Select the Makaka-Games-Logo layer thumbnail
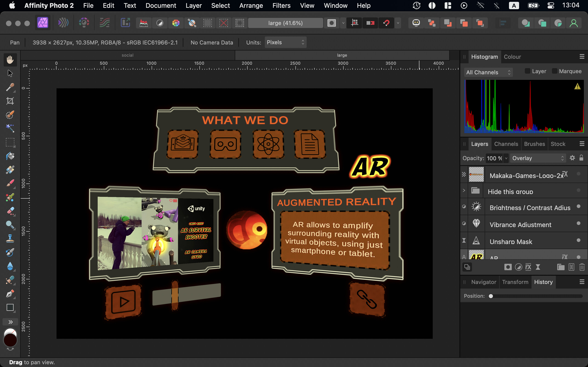The height and width of the screenshot is (367, 588). pyautogui.click(x=476, y=174)
